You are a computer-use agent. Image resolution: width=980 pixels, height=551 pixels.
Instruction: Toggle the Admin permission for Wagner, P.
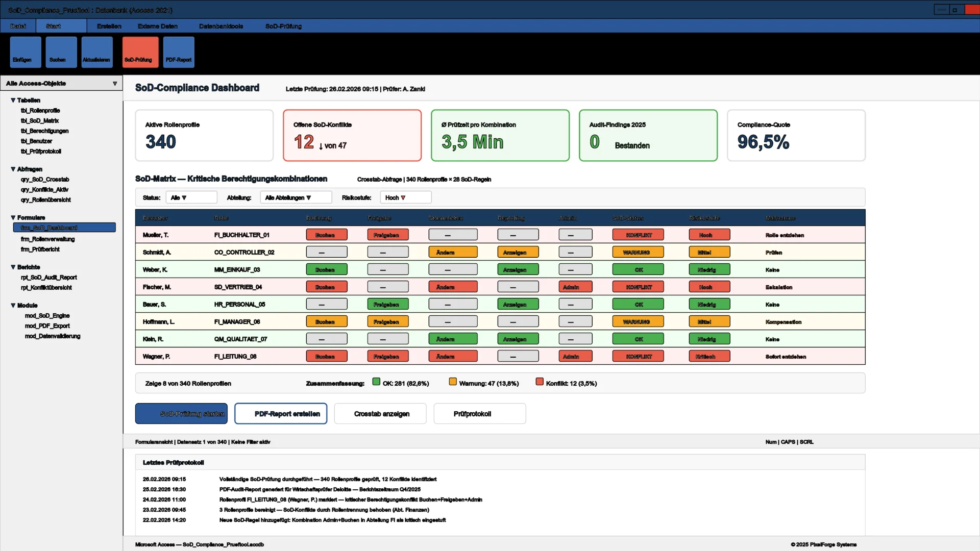(x=575, y=356)
